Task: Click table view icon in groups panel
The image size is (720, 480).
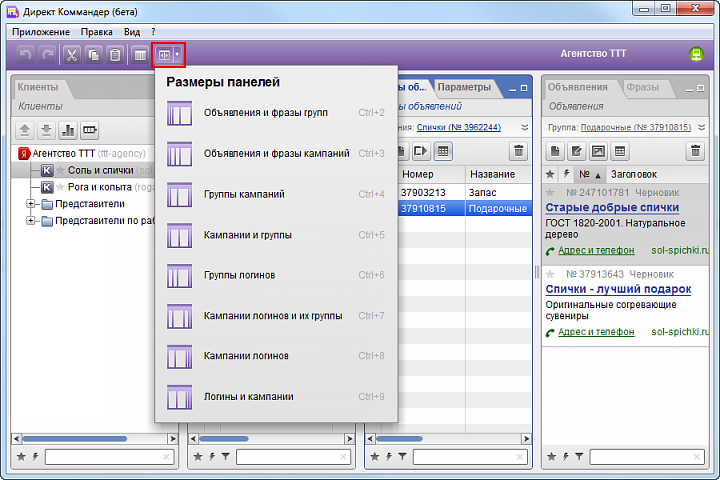Action: [443, 151]
